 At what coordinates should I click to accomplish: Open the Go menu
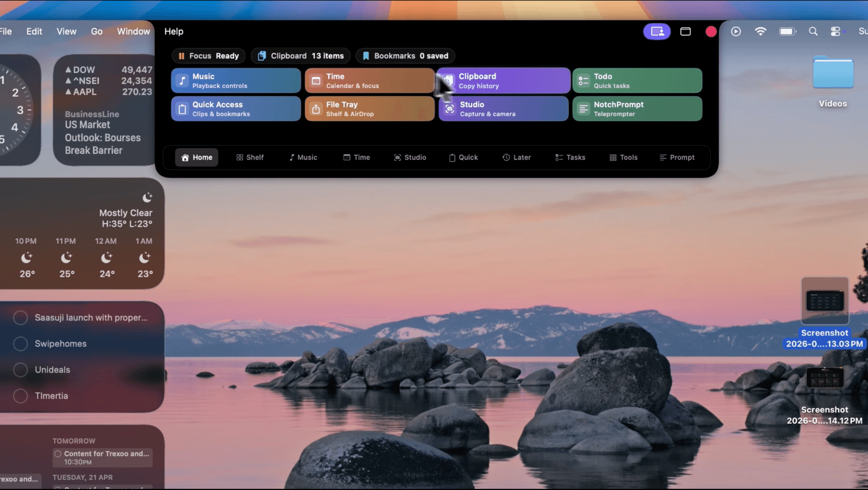(x=97, y=31)
